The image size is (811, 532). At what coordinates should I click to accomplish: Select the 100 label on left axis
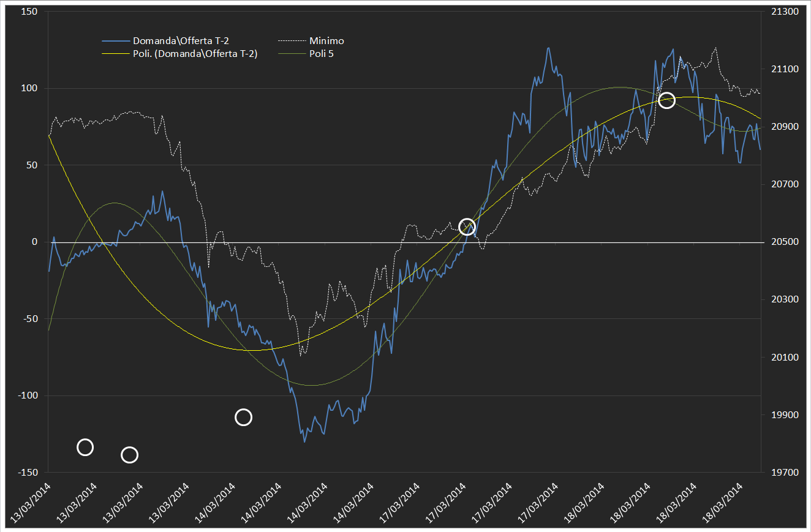(x=29, y=88)
